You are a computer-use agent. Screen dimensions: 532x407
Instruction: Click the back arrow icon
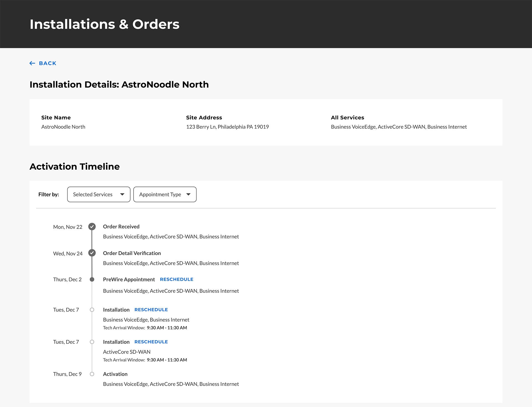[32, 63]
